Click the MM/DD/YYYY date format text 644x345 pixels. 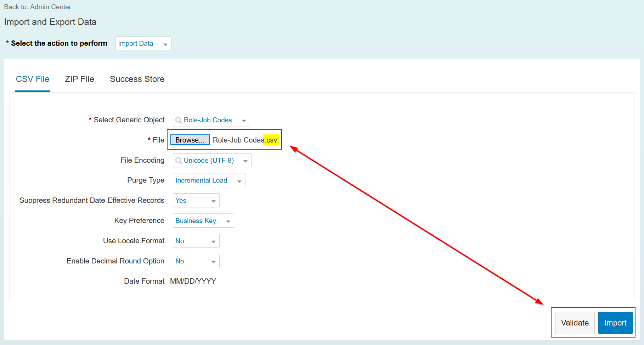pyautogui.click(x=193, y=281)
